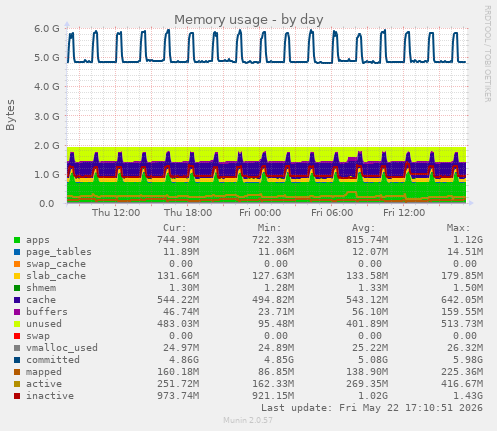
Task: Click the shmem dark green legend swatch
Action: point(17,288)
